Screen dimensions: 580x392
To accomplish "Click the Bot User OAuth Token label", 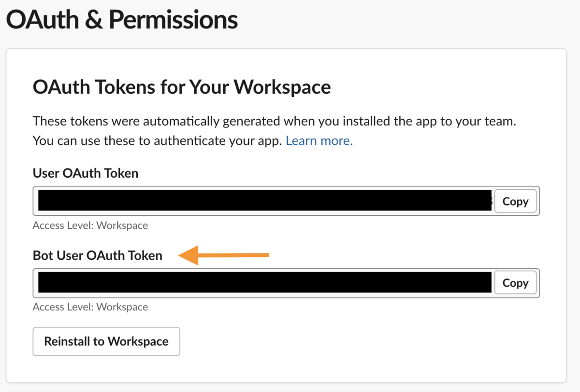I will 98,255.
